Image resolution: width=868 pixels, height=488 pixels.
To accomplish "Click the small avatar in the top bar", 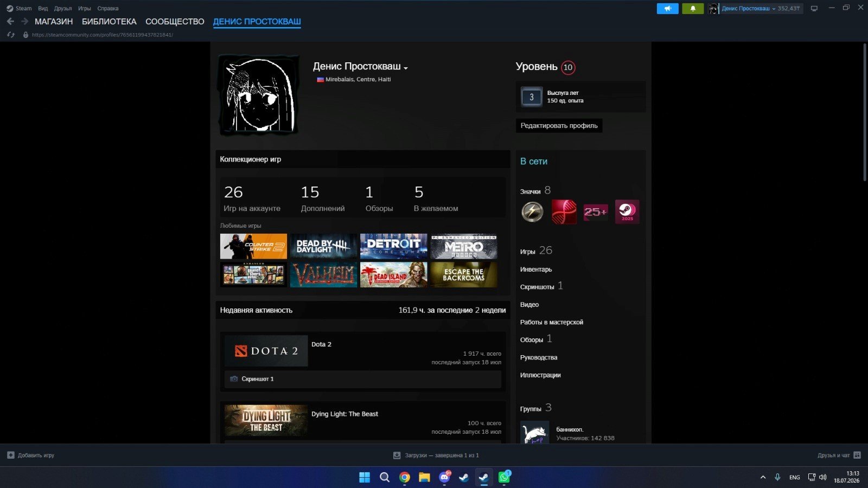I will 713,9.
